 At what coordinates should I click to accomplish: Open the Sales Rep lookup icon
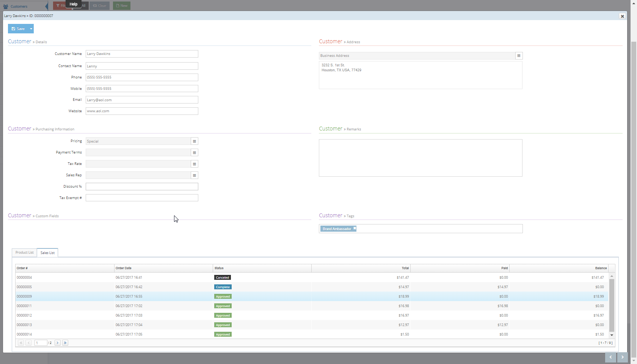(194, 175)
